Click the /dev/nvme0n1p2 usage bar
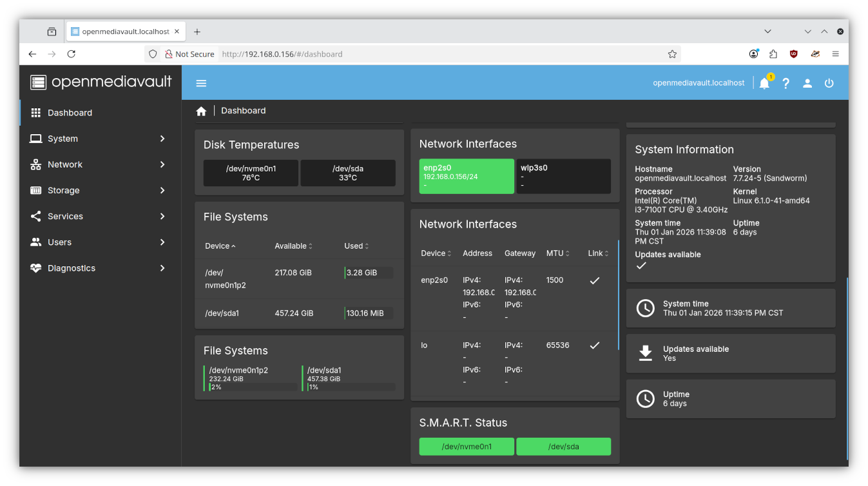 pos(253,387)
